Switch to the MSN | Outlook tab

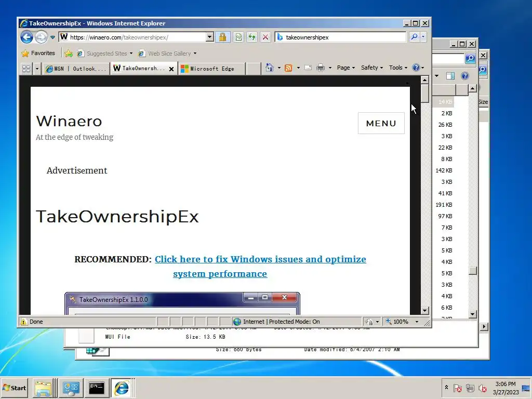(76, 69)
